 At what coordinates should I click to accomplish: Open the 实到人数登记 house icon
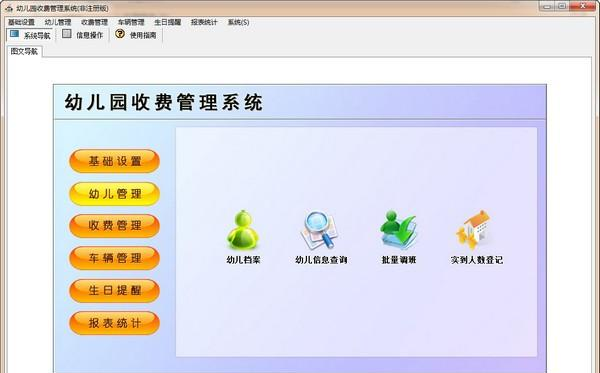pos(474,230)
